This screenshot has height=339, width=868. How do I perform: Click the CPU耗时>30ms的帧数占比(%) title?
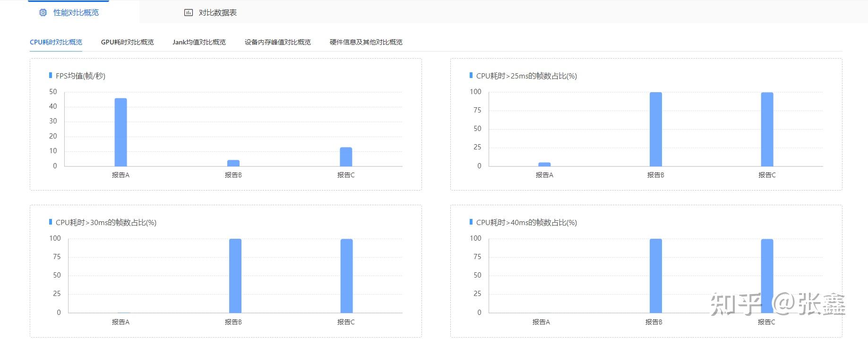pos(106,223)
